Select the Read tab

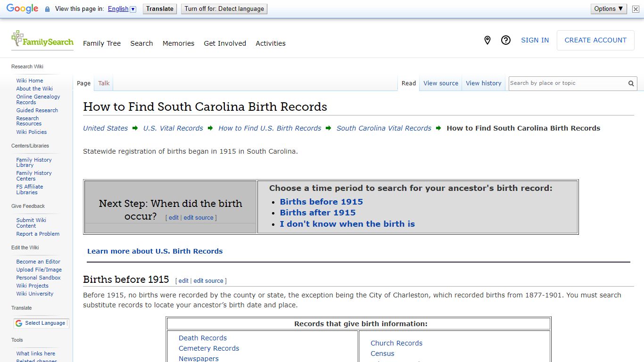point(409,83)
